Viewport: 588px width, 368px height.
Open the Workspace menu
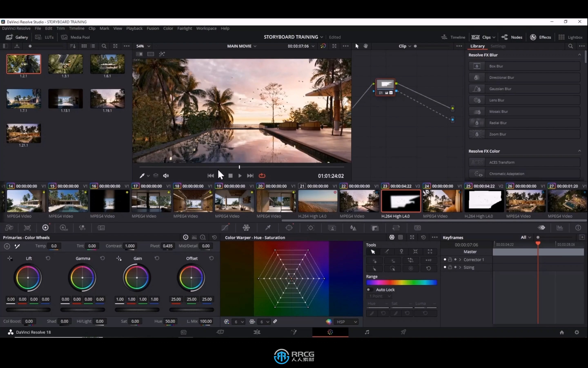click(x=206, y=28)
